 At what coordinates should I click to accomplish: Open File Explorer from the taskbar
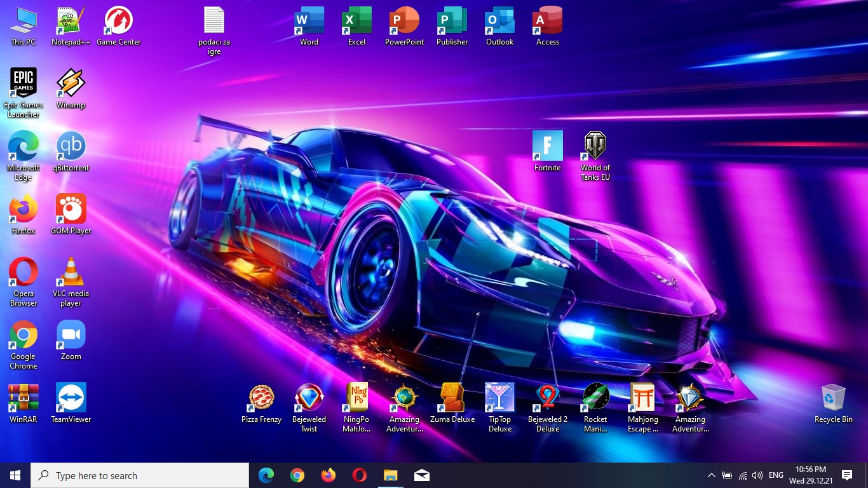point(390,475)
